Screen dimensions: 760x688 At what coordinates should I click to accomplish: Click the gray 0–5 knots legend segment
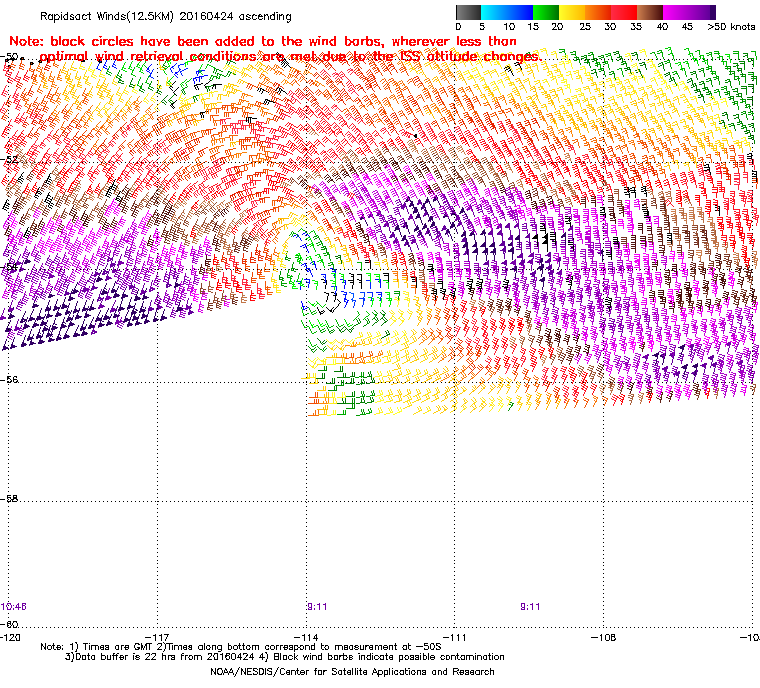469,12
